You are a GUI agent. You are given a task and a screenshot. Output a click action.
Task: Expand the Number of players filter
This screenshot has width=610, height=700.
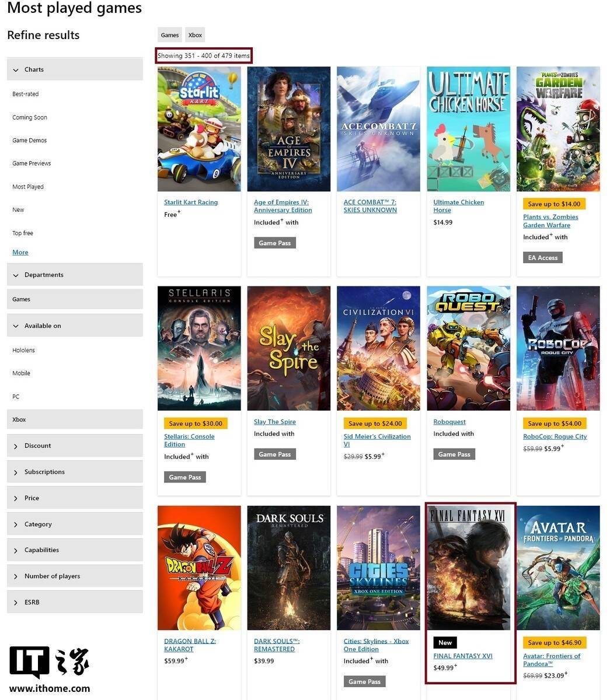point(75,576)
